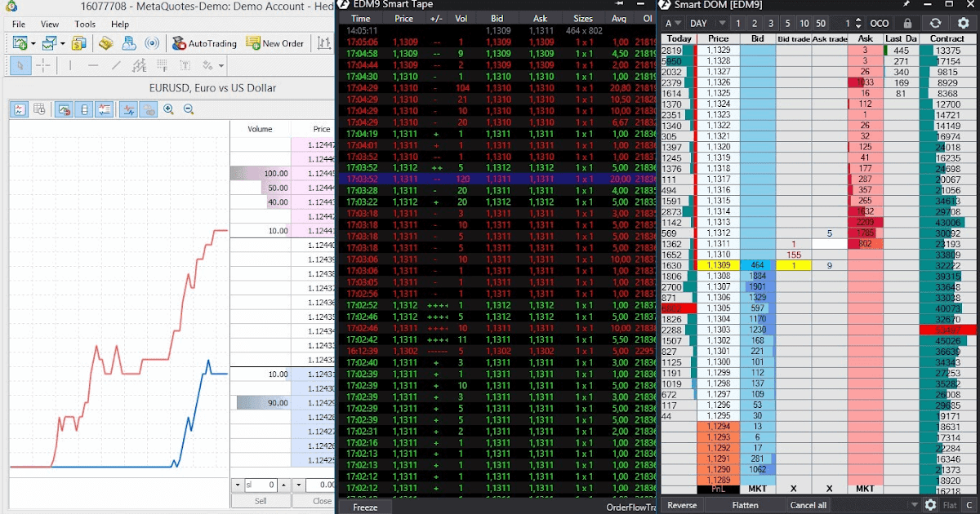Screen dimensions: 980x514
Task: Click the refresh icon in Smart DOM
Action: pyautogui.click(x=935, y=23)
